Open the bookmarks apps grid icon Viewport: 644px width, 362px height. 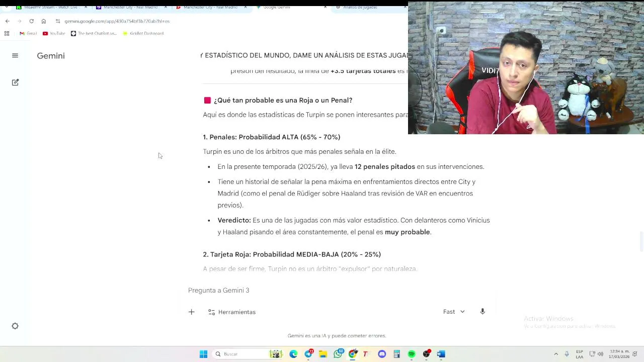coord(7,34)
